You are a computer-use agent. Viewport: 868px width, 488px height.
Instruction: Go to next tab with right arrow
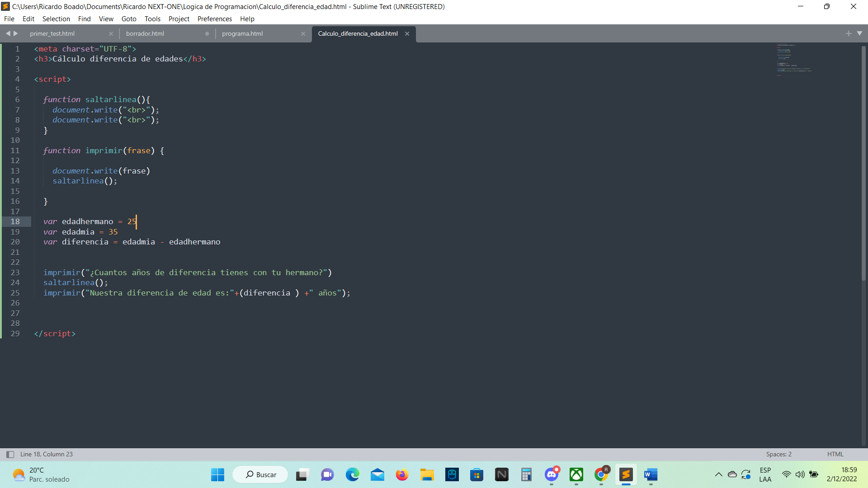16,33
